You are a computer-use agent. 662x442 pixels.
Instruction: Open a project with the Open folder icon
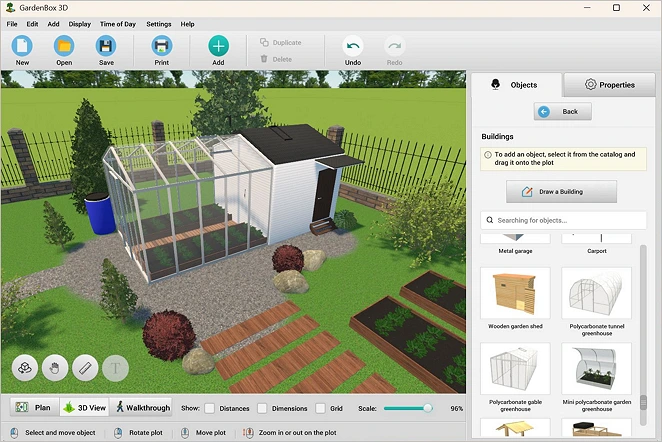click(x=64, y=46)
